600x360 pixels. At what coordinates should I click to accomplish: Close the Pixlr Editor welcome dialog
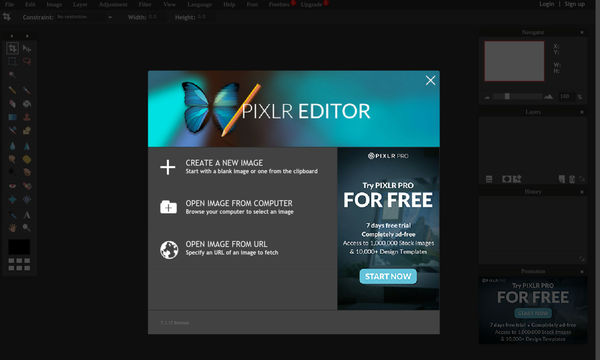point(430,80)
